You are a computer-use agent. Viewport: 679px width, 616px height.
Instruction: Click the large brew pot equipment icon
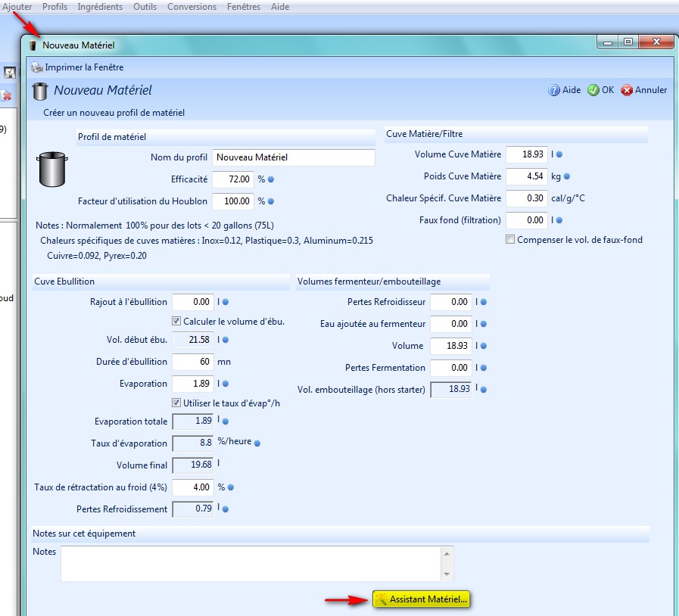(x=52, y=169)
